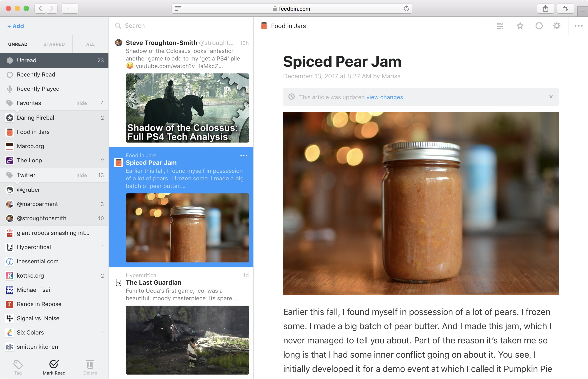Star the current article
Screen dimensions: 588x379
click(x=520, y=26)
